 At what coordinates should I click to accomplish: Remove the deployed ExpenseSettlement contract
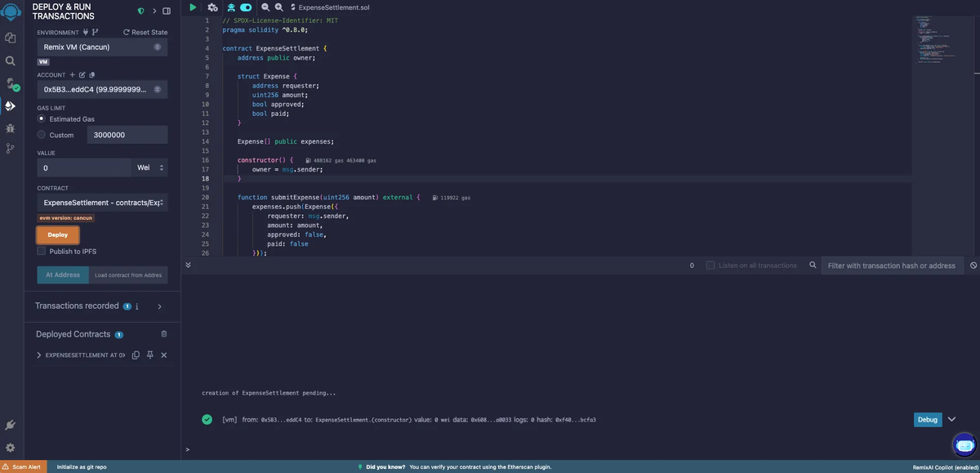[x=163, y=355]
